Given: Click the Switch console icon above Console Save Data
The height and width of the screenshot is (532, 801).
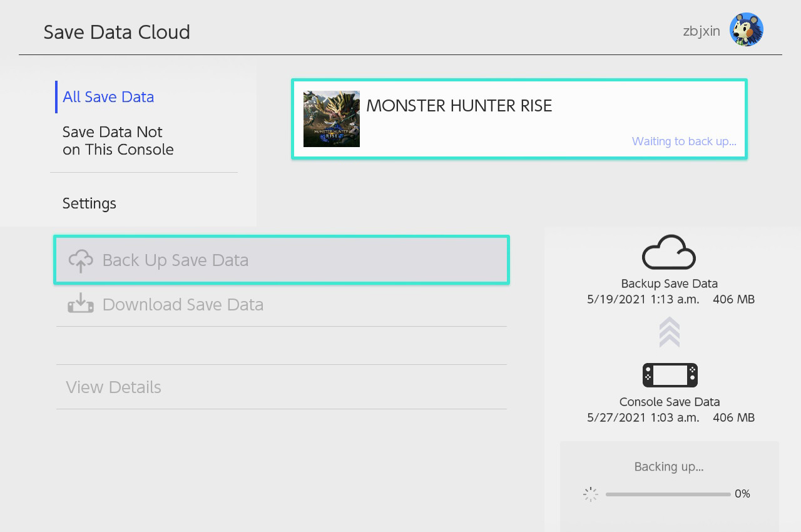Looking at the screenshot, I should click(670, 376).
